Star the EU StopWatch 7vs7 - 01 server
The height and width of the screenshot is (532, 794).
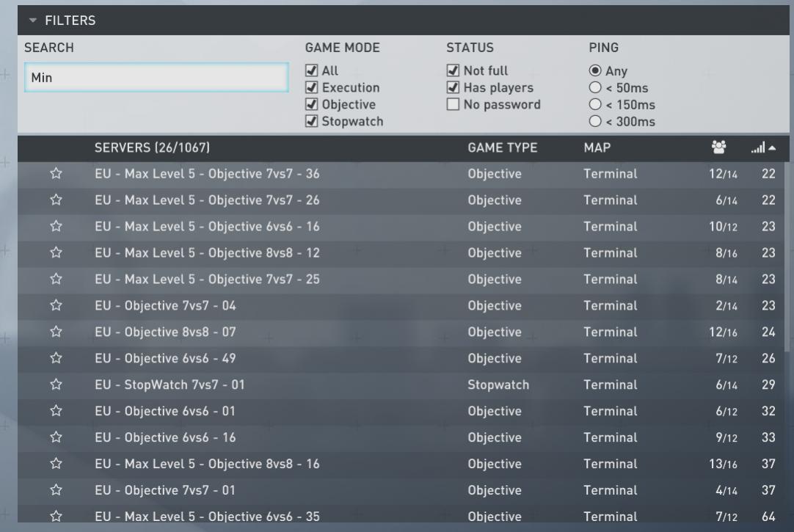pos(54,385)
